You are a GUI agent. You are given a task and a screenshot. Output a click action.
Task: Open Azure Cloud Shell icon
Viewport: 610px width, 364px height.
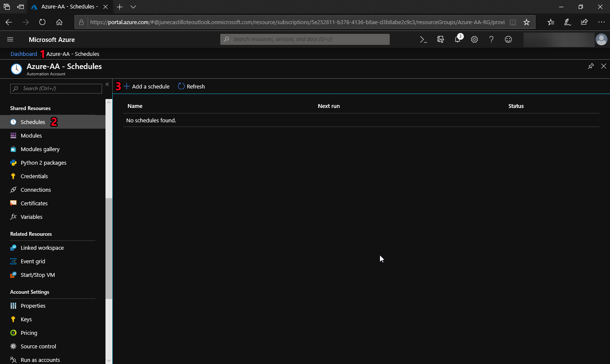(423, 39)
